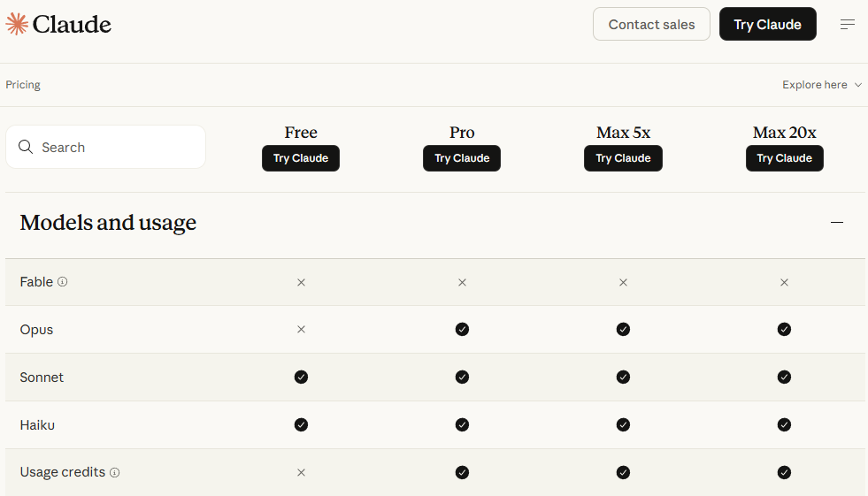The height and width of the screenshot is (496, 868).
Task: Click the chevron next to Explore here
Action: (x=858, y=85)
